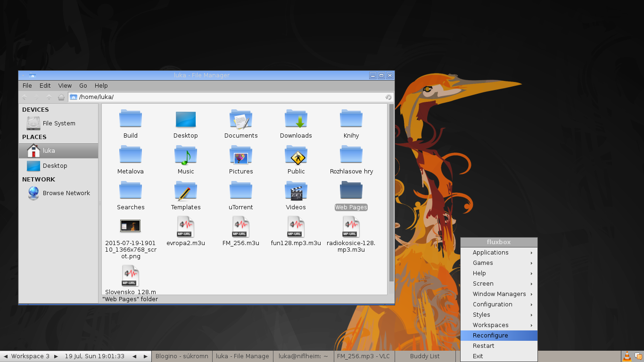
Task: Choose Restart in fluxbox menu
Action: 499,346
